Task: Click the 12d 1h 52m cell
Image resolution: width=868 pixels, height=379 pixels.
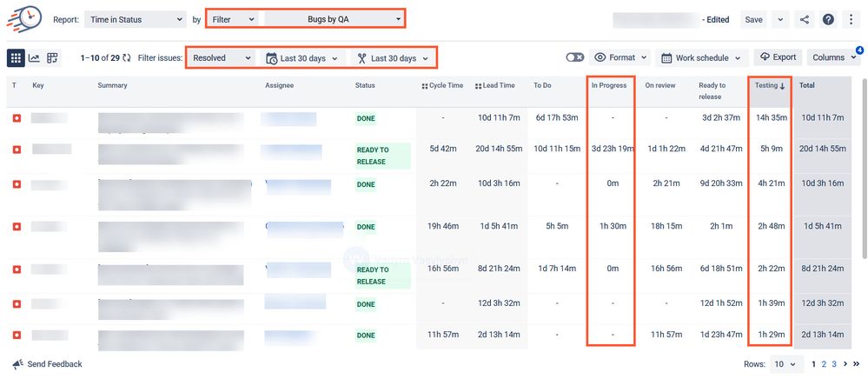Action: [x=720, y=303]
